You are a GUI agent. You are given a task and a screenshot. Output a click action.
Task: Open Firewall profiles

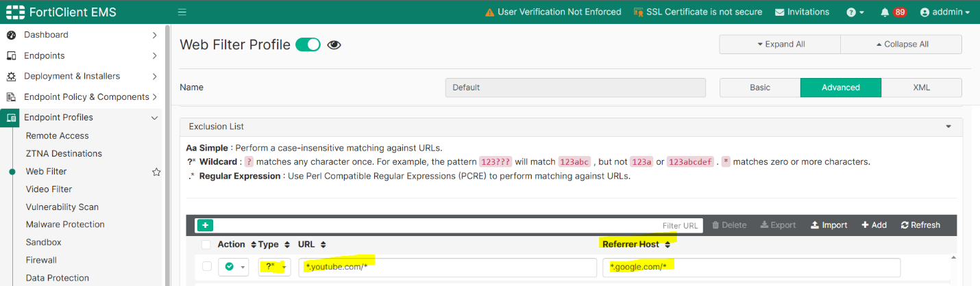pyautogui.click(x=41, y=260)
